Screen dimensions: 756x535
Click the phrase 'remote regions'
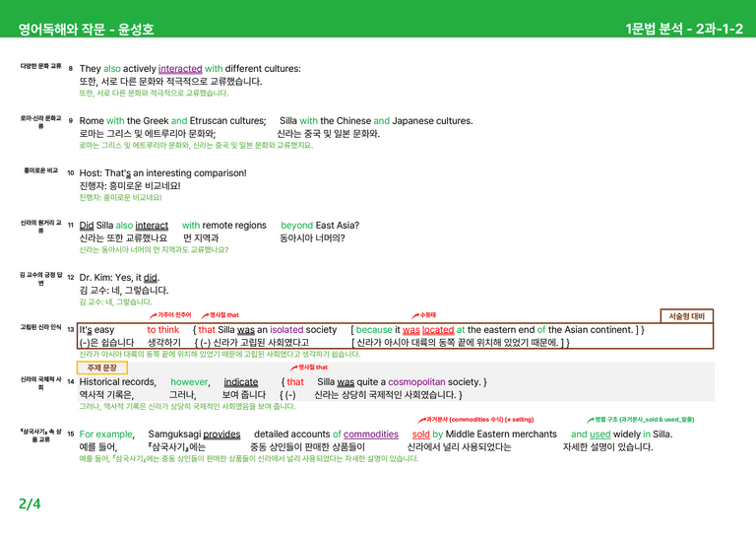234,226
